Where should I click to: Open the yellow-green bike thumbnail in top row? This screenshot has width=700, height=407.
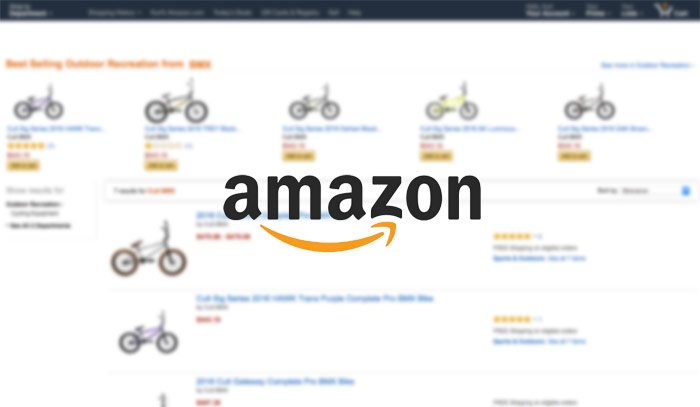[451, 102]
